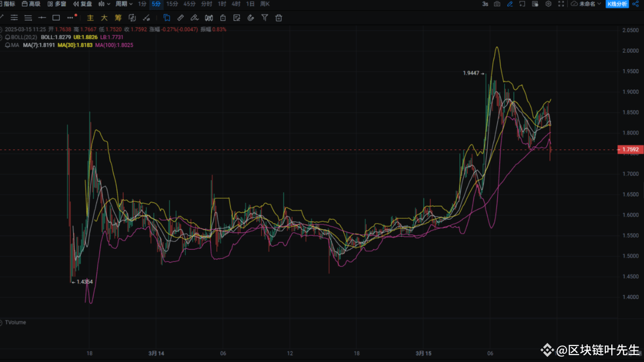Click the LB:1.7731 lower band value
The height and width of the screenshot is (362, 644).
[x=112, y=37]
